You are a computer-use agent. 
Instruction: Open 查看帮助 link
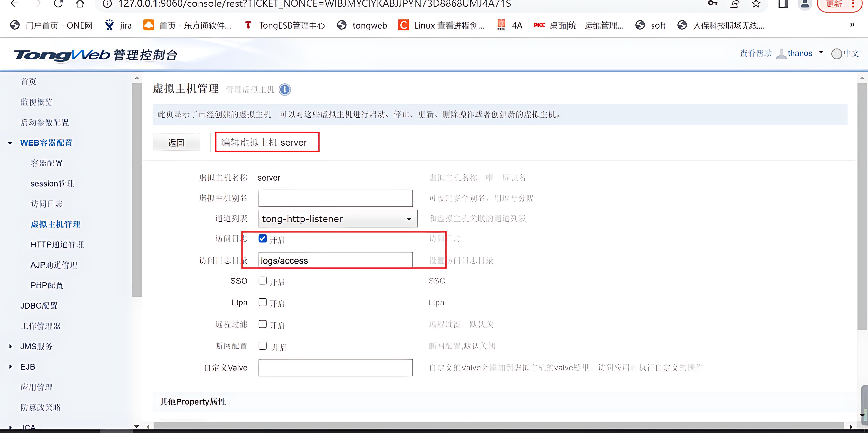[x=755, y=53]
